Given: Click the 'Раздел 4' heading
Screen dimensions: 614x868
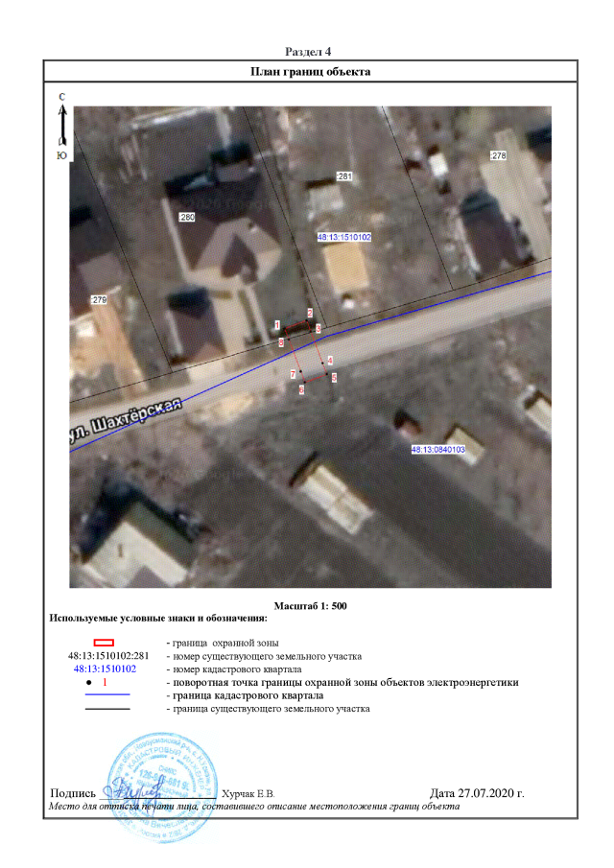Looking at the screenshot, I should point(308,52).
